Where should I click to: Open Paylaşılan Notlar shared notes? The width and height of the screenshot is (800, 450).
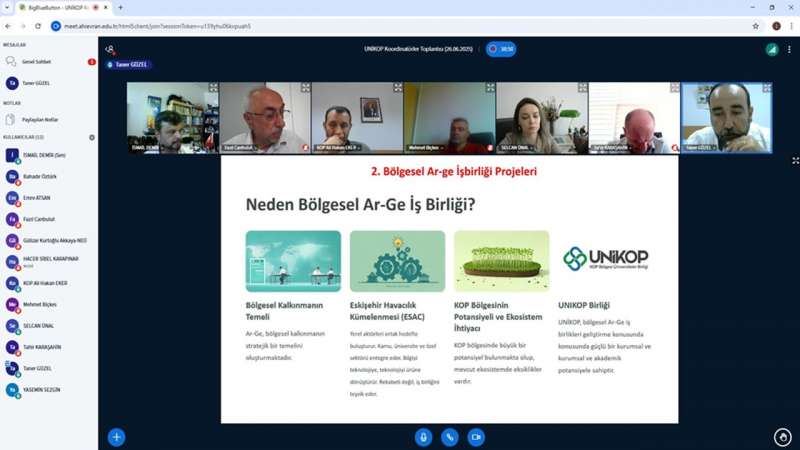(42, 119)
